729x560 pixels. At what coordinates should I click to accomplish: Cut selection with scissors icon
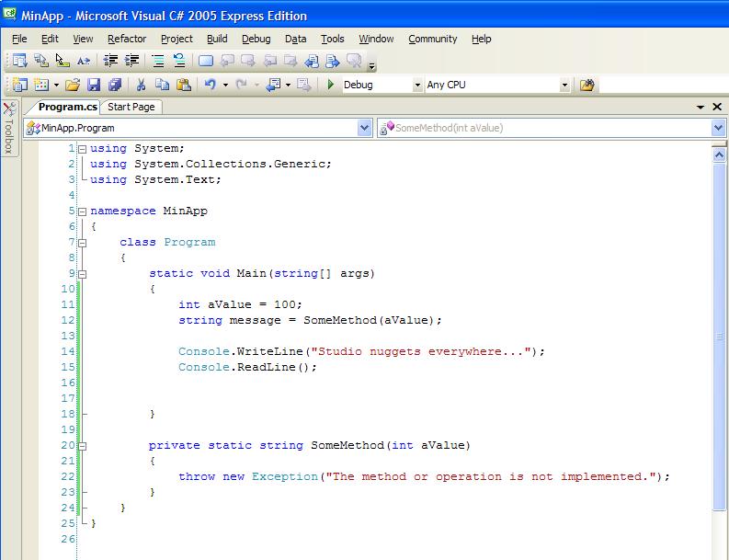click(141, 85)
